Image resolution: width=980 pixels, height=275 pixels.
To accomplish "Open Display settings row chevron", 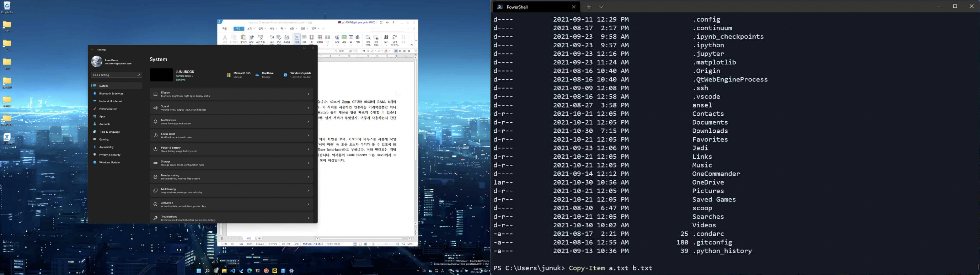I will 308,94.
